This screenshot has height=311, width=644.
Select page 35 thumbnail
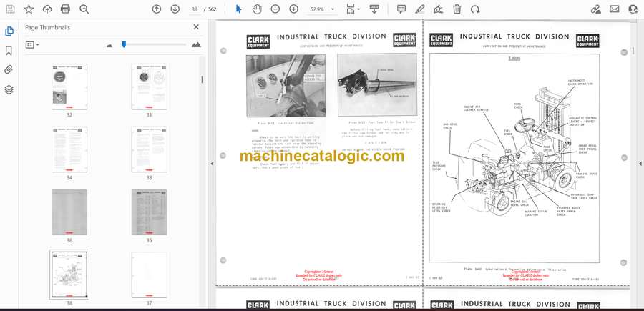pos(149,212)
